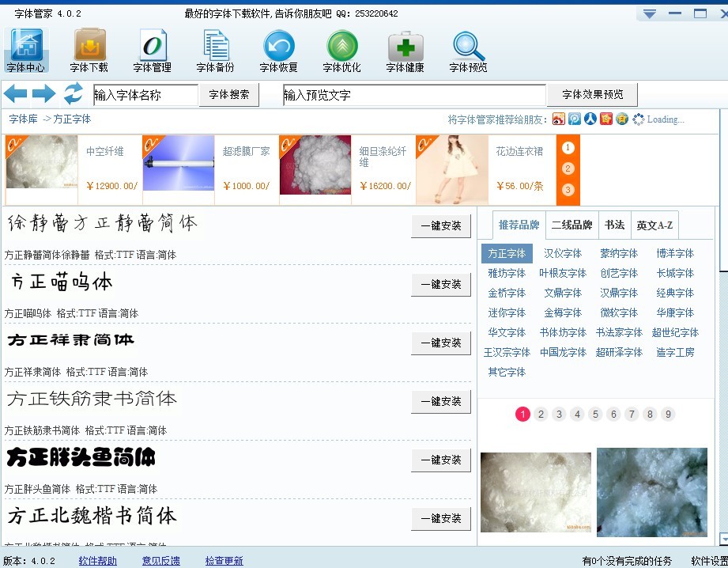Viewport: 728px width, 568px height.
Task: Open the bottom-right blue-toned fiber ad image
Action: point(652,492)
